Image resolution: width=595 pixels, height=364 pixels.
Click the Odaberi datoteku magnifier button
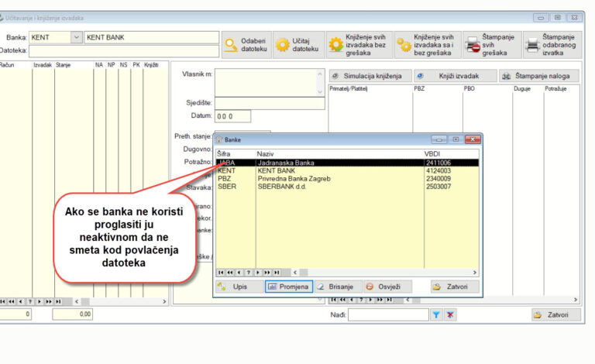click(x=244, y=45)
